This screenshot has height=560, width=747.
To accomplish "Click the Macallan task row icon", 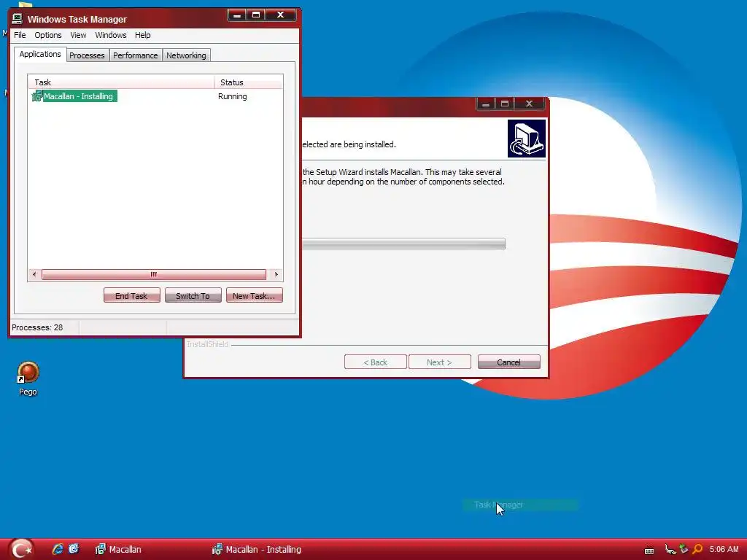I will (36, 96).
